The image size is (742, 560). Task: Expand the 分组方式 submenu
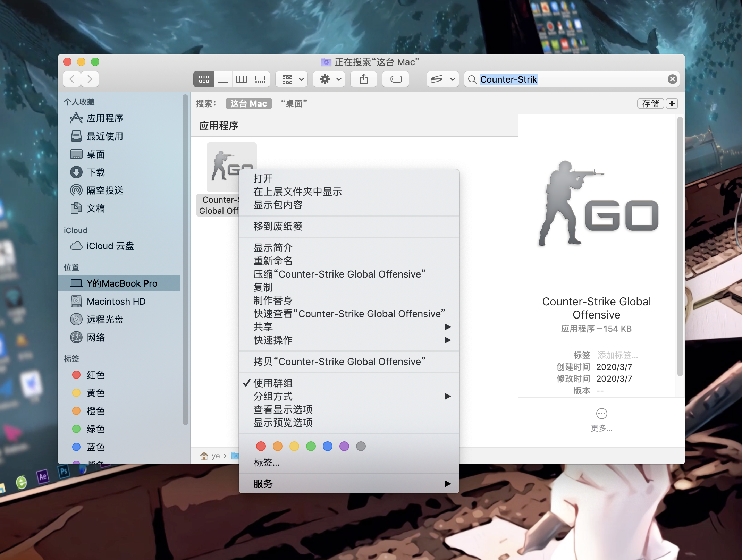[x=349, y=396]
